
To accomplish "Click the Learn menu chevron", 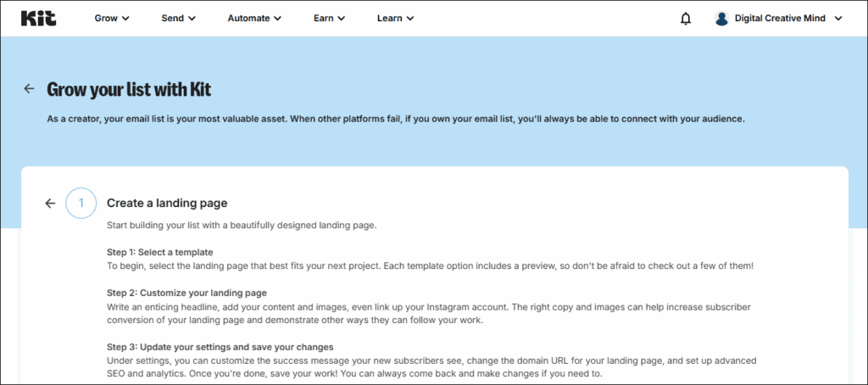I will point(409,19).
